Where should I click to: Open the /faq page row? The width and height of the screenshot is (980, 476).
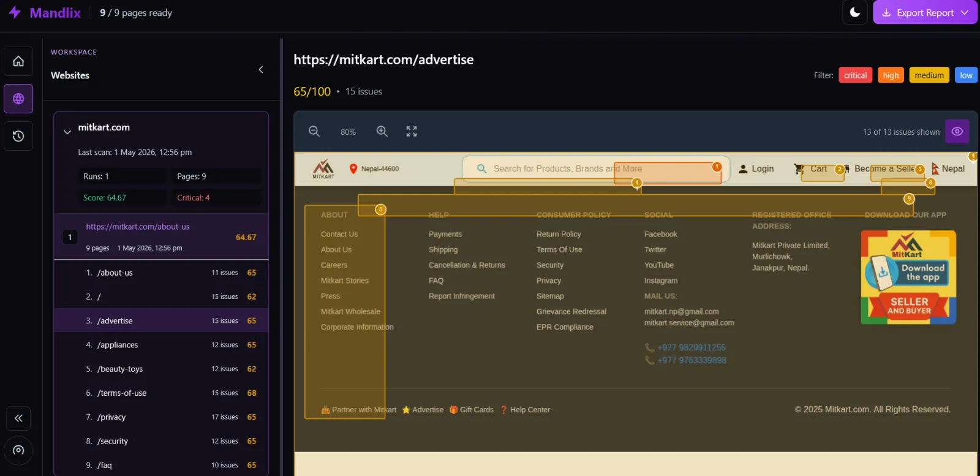click(161, 465)
